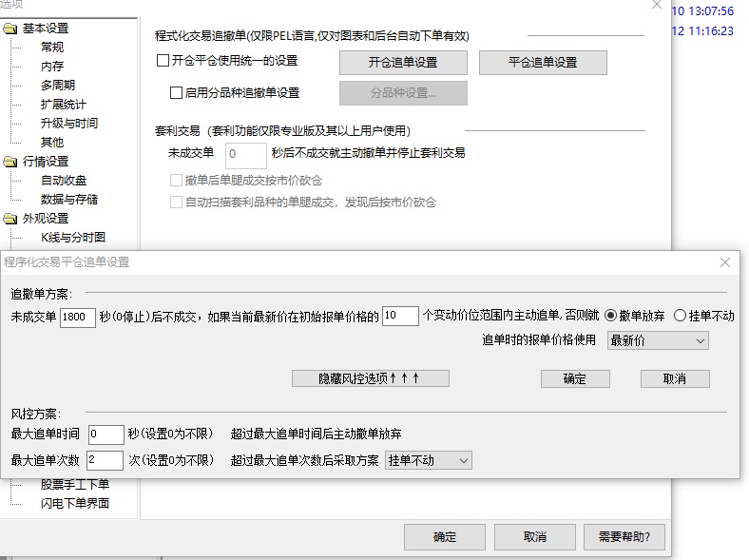Click 最大追单时间 input field
The width and height of the screenshot is (749, 560).
point(106,434)
